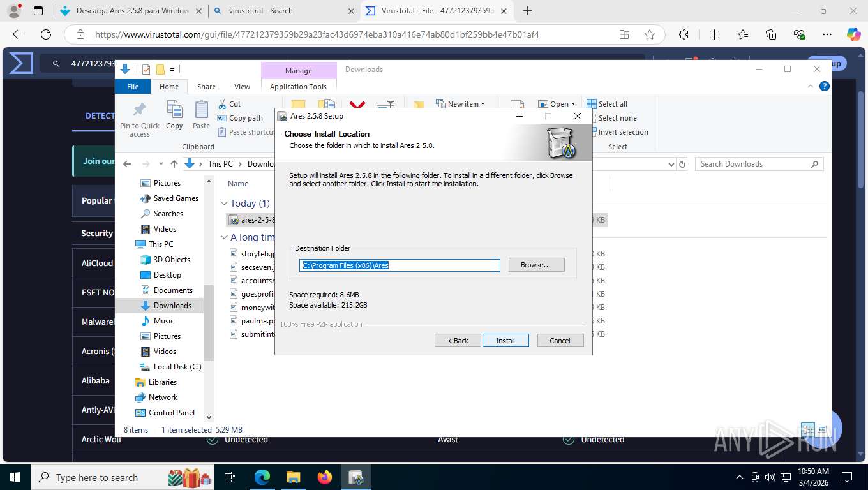Switch to the Home ribbon tab
This screenshot has width=868, height=490.
pos(169,87)
